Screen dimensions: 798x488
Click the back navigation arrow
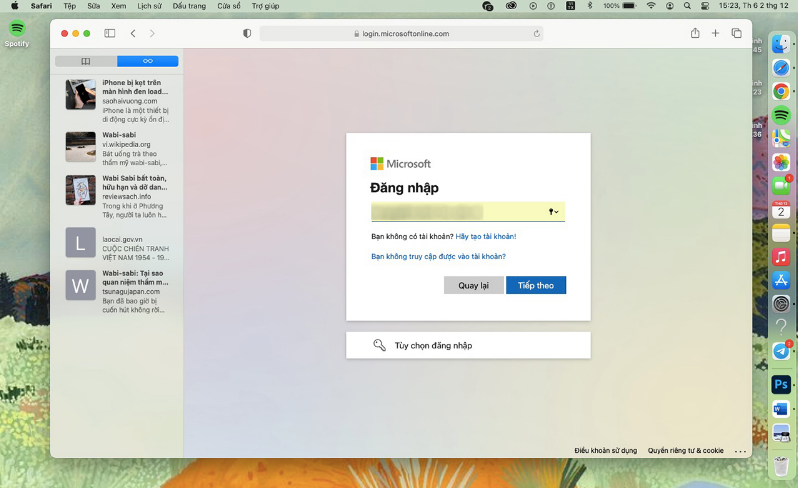(x=133, y=34)
